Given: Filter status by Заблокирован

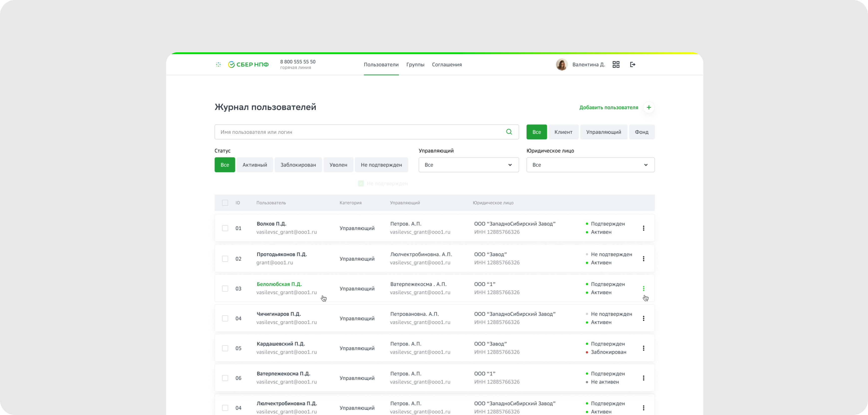Looking at the screenshot, I should [298, 165].
